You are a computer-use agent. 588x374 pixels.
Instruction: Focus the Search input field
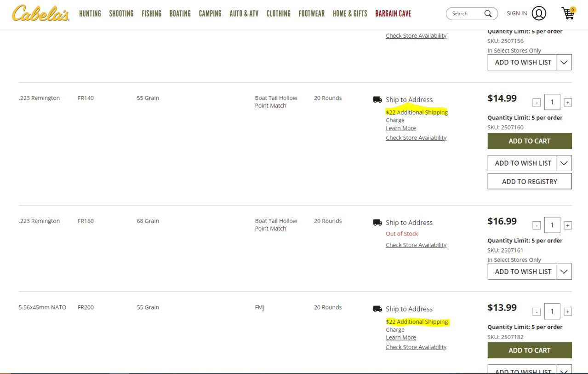click(467, 14)
